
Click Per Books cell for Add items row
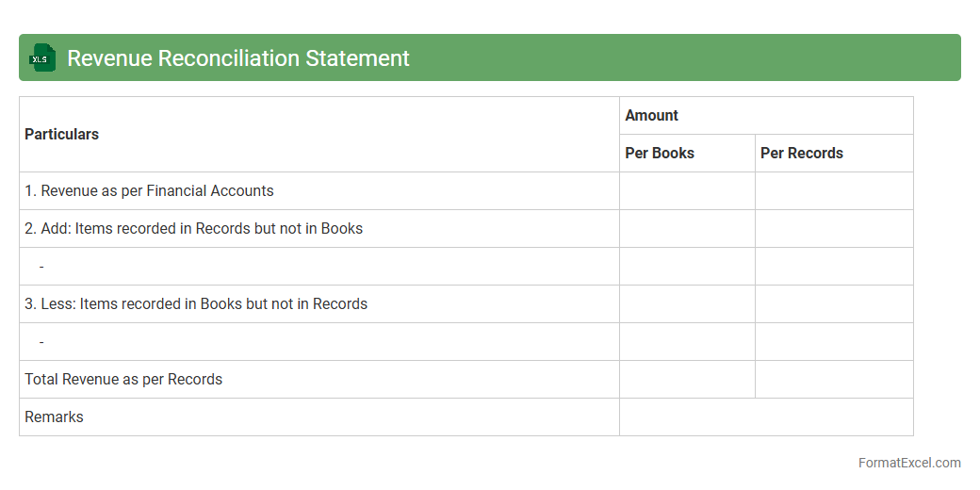[x=687, y=229]
